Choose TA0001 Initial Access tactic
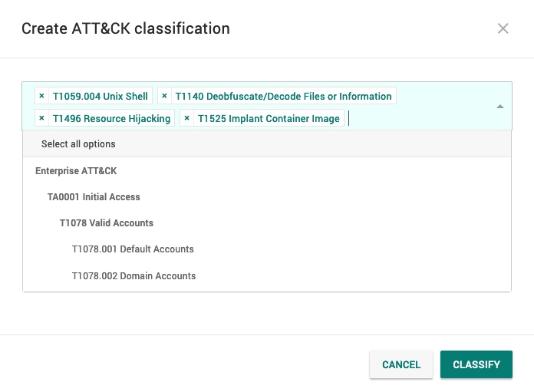 point(94,197)
